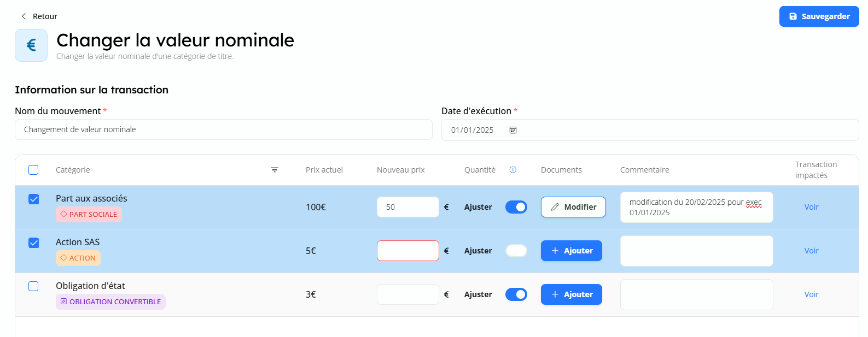868x337 pixels.
Task: Click the filter icon beside Catégorie
Action: (275, 170)
